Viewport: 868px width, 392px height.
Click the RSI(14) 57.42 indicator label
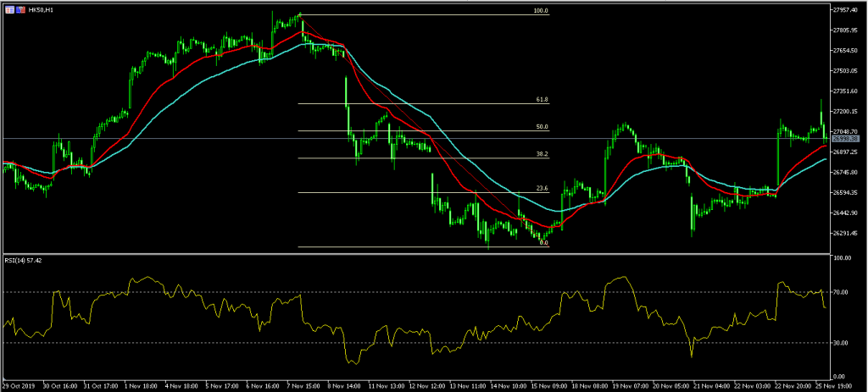(x=25, y=261)
